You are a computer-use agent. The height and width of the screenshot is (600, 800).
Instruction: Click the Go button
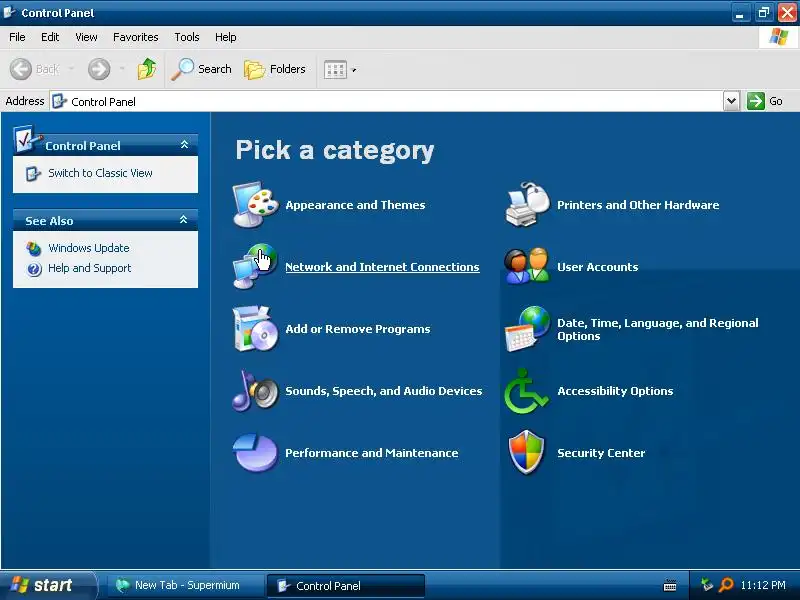[765, 101]
